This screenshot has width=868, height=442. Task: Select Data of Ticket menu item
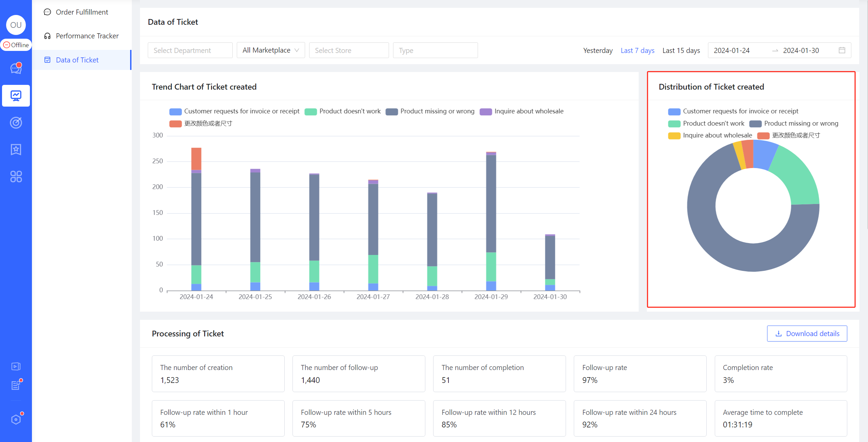click(x=82, y=60)
